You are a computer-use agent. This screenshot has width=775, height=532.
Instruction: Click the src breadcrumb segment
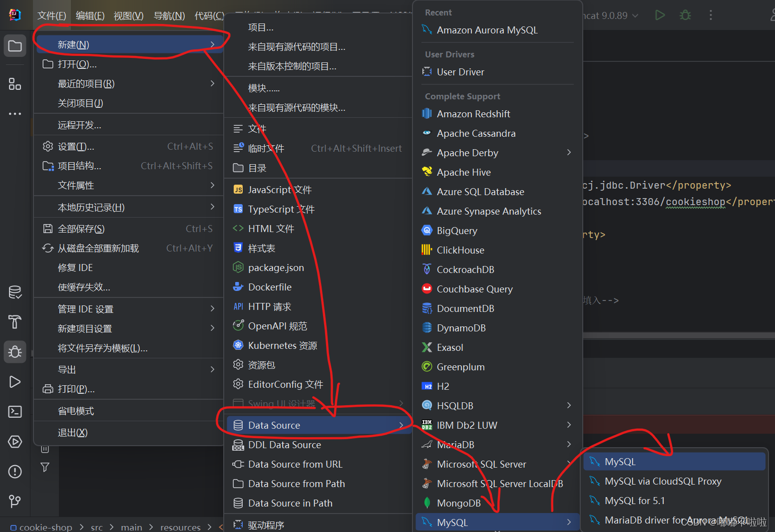tap(97, 527)
